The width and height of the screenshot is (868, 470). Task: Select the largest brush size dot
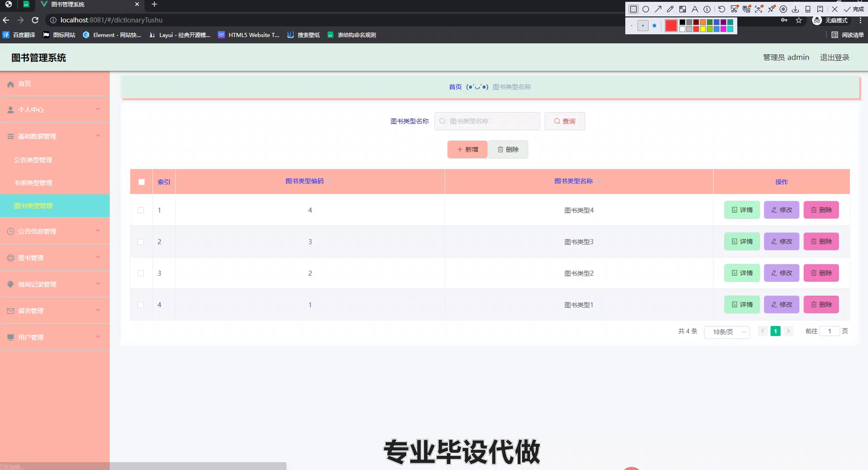654,26
